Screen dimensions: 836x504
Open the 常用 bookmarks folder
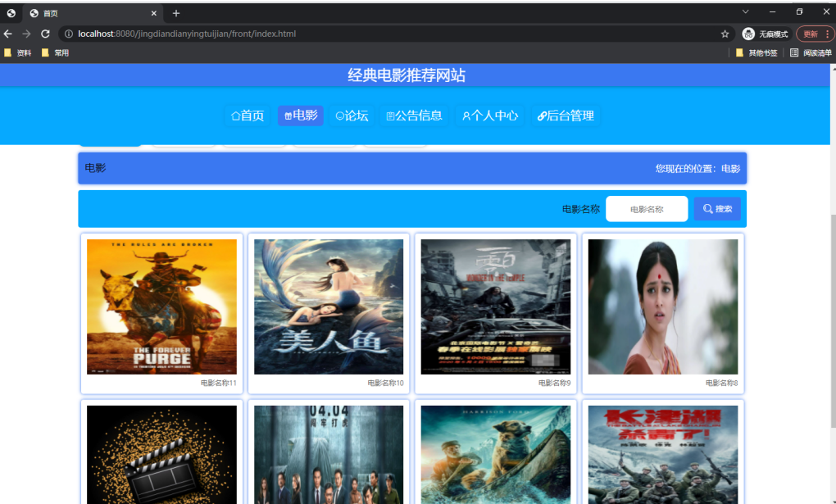click(55, 52)
